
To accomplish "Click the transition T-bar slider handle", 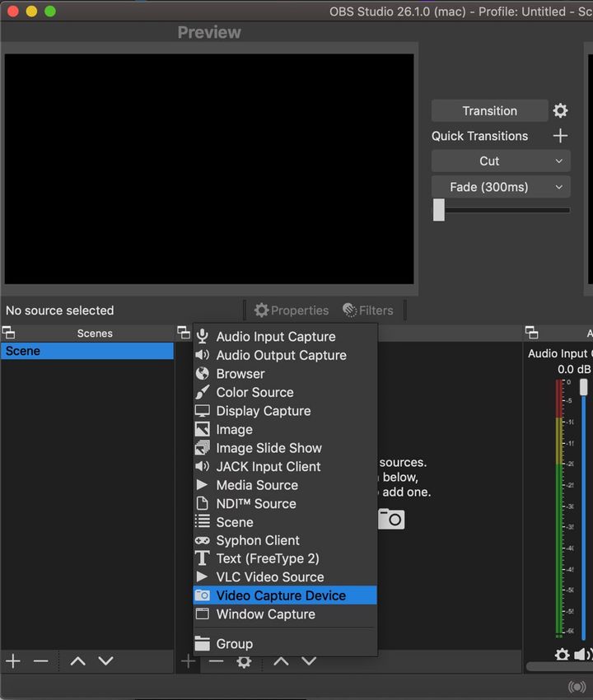I will (x=438, y=210).
